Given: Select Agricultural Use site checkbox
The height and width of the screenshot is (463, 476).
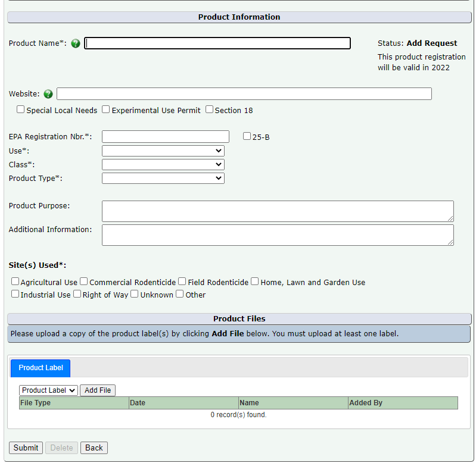Looking at the screenshot, I should (x=15, y=281).
